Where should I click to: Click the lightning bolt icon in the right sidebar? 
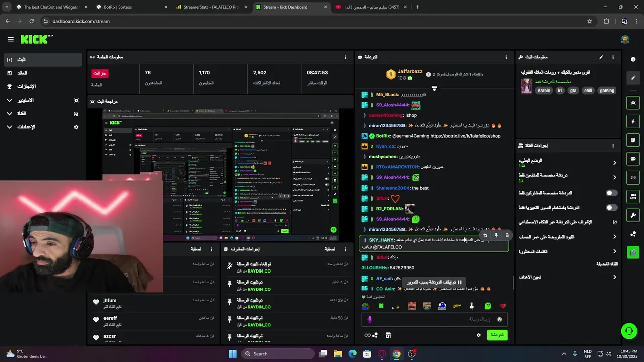point(633,121)
